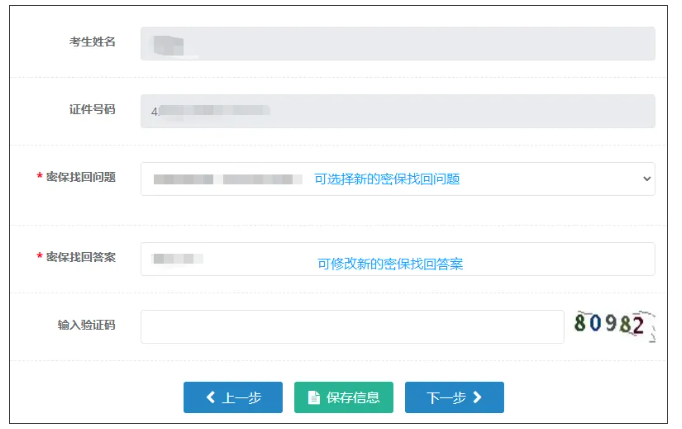Click the document icon on 保存信息
This screenshot has height=429, width=682.
point(314,397)
